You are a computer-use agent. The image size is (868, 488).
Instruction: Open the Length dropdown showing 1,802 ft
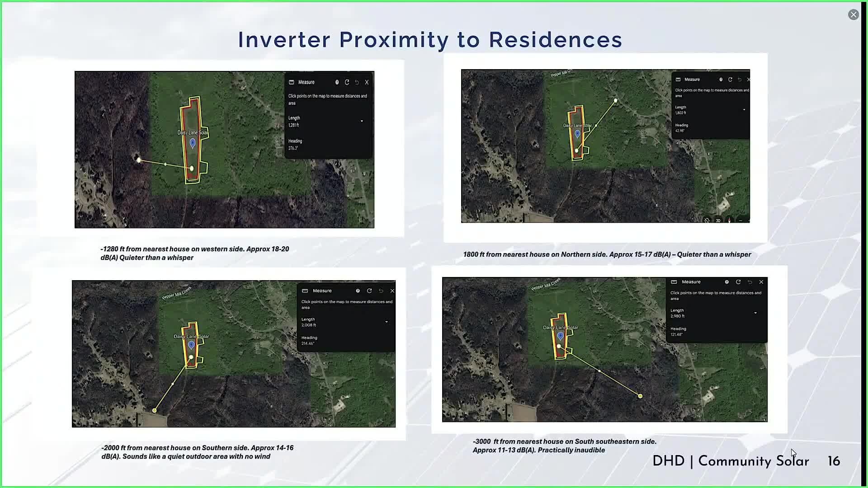pos(744,109)
